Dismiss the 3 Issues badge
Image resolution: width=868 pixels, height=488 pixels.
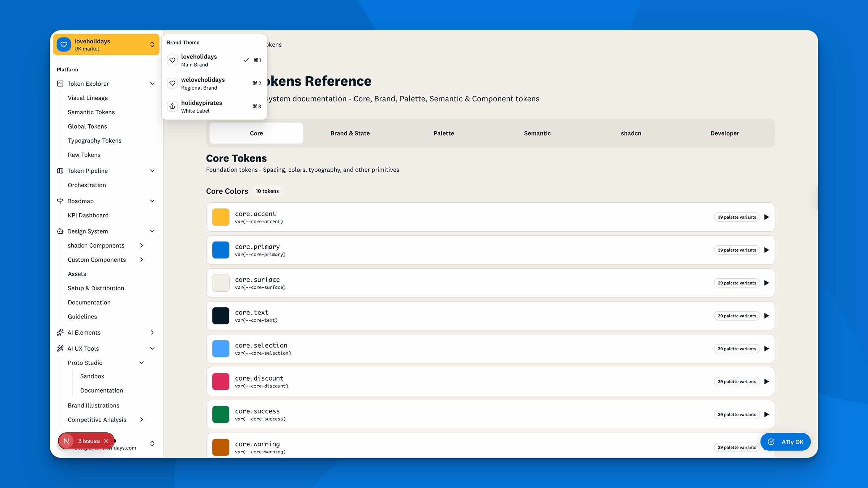[106, 441]
